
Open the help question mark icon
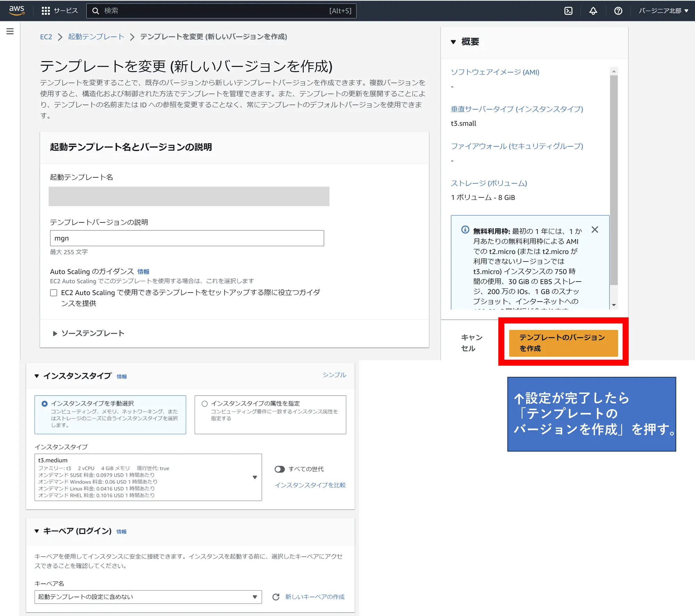pyautogui.click(x=618, y=11)
